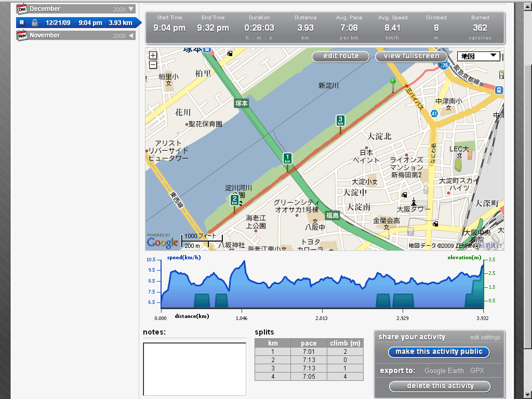
Task: Click the view fullscreen button
Action: (x=411, y=56)
